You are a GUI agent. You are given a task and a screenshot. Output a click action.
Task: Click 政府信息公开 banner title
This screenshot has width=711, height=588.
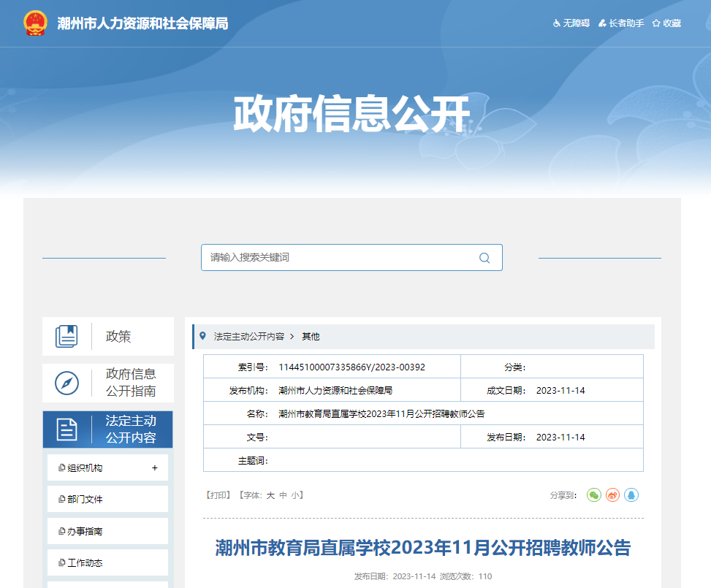coord(351,113)
